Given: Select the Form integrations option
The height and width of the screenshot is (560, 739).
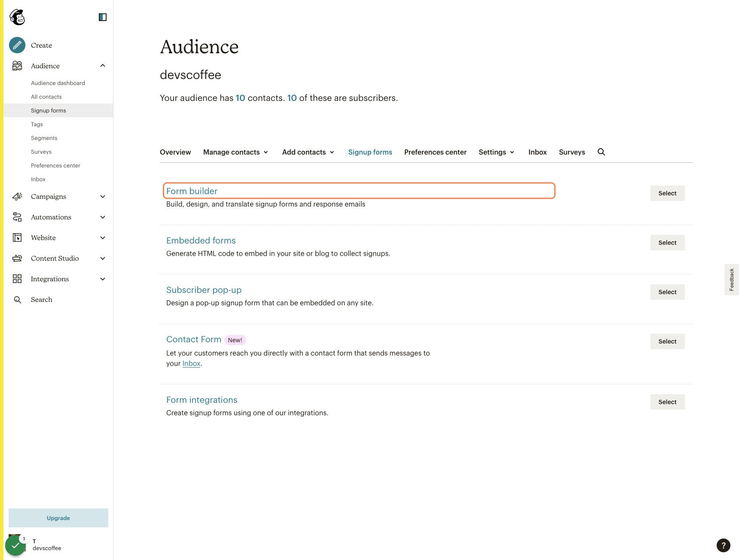Looking at the screenshot, I should pyautogui.click(x=667, y=402).
